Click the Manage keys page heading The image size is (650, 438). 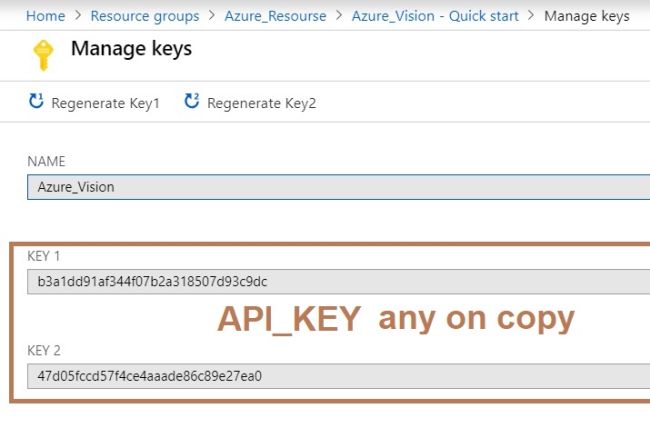tap(131, 49)
